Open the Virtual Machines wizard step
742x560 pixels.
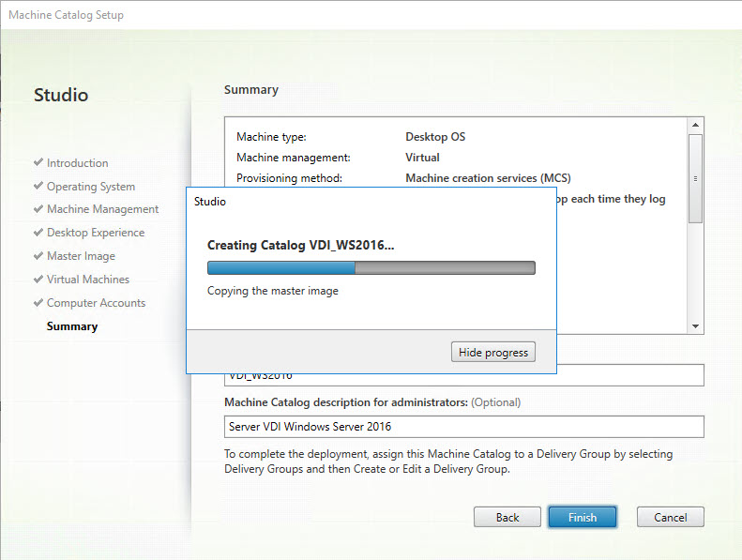[87, 280]
